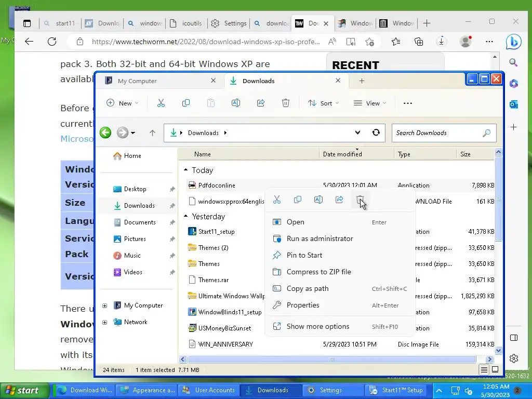Switch to large thumbnails view icon in status bar
Image resolution: width=532 pixels, height=399 pixels.
coord(495,369)
